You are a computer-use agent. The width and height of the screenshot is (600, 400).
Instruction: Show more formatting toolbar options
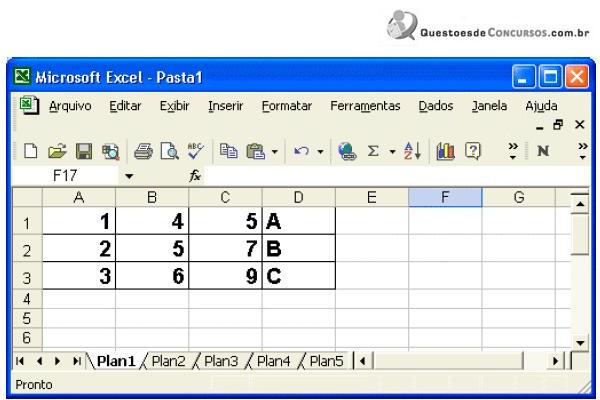click(x=582, y=151)
